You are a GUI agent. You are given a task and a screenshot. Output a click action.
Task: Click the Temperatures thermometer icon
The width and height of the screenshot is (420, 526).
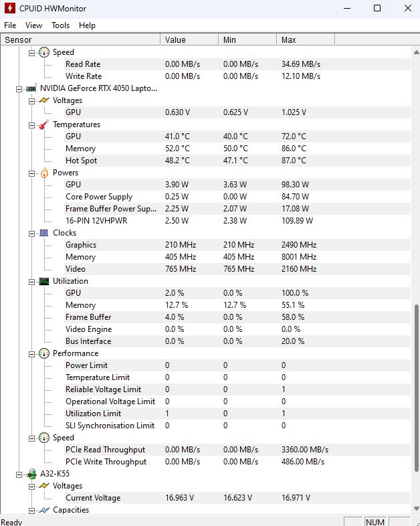pyautogui.click(x=44, y=124)
